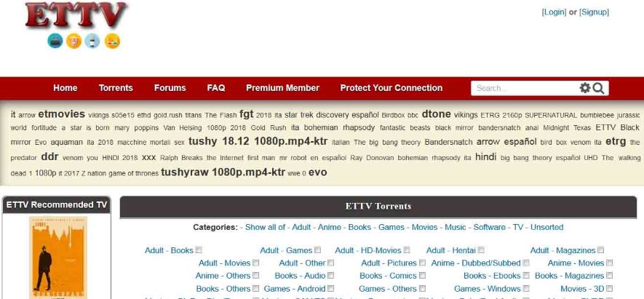The width and height of the screenshot is (644, 299).
Task: Click the etrg tag
Action: point(616,142)
